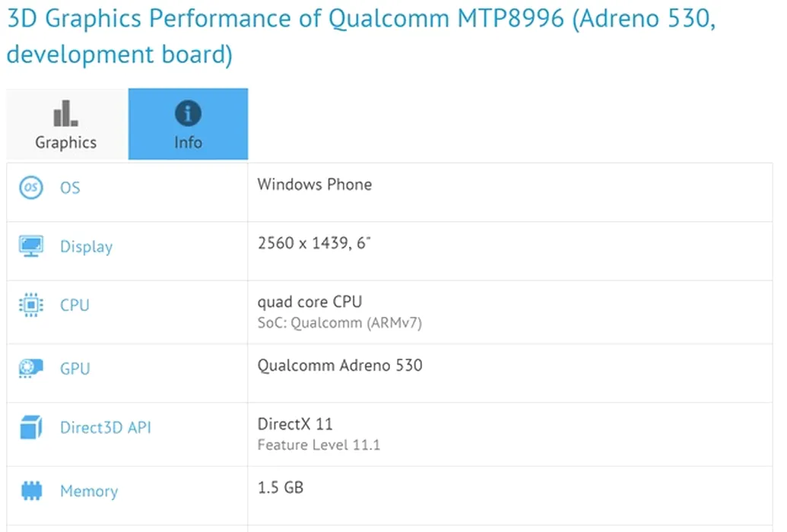Click the CPU row label
This screenshot has height=532, width=787.
tap(75, 306)
